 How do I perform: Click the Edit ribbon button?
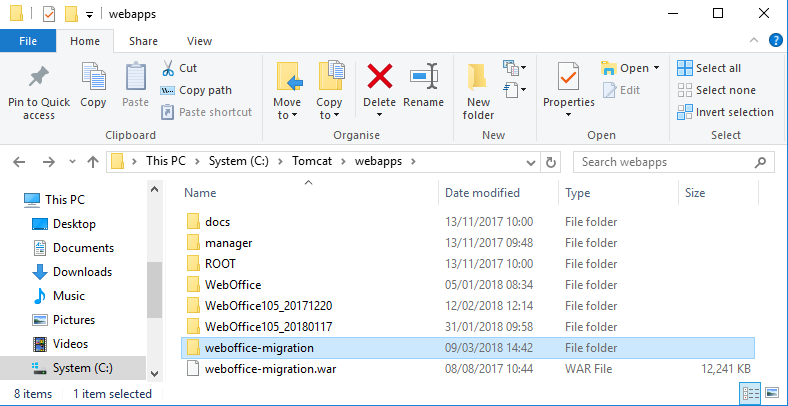(621, 90)
